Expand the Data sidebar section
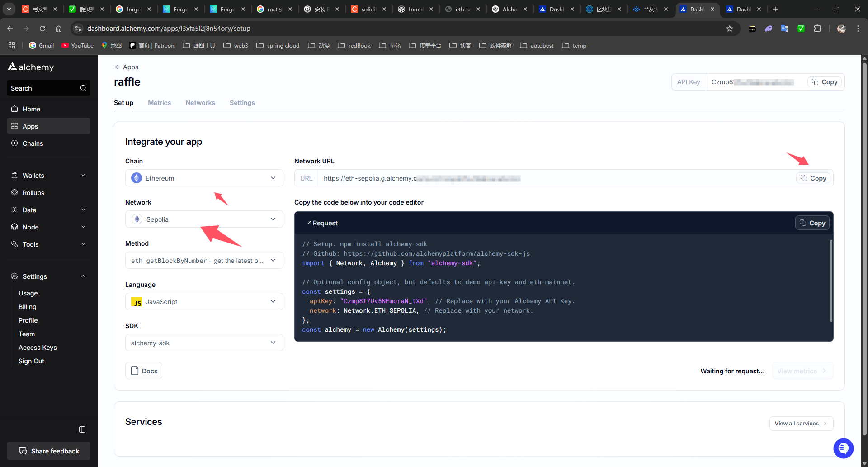This screenshot has height=467, width=868. 49,210
